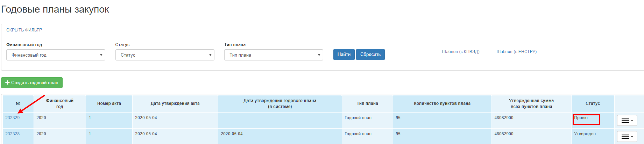
Task: Open hamburger actions menu for plan 232328
Action: 627,137
